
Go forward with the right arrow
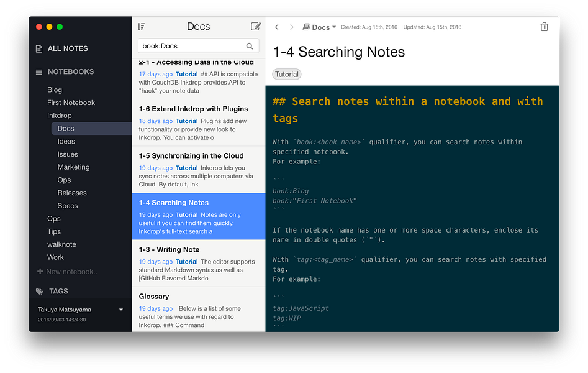pyautogui.click(x=292, y=27)
